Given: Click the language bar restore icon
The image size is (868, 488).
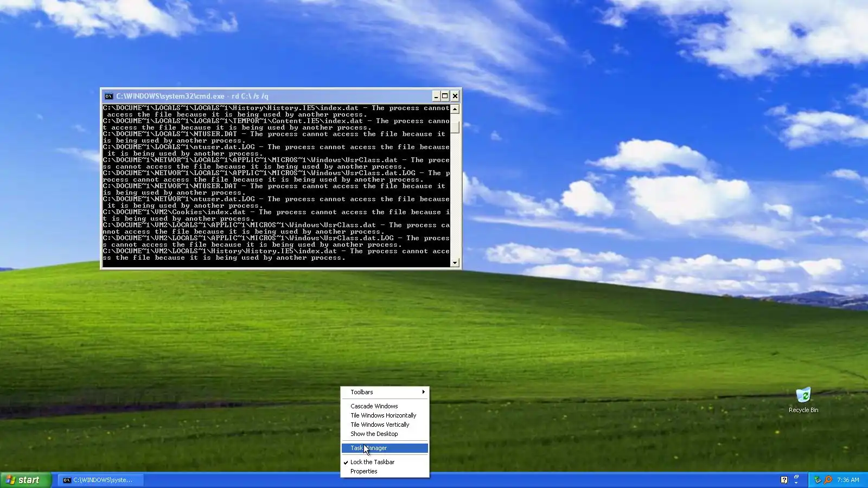Looking at the screenshot, I should point(796,477).
